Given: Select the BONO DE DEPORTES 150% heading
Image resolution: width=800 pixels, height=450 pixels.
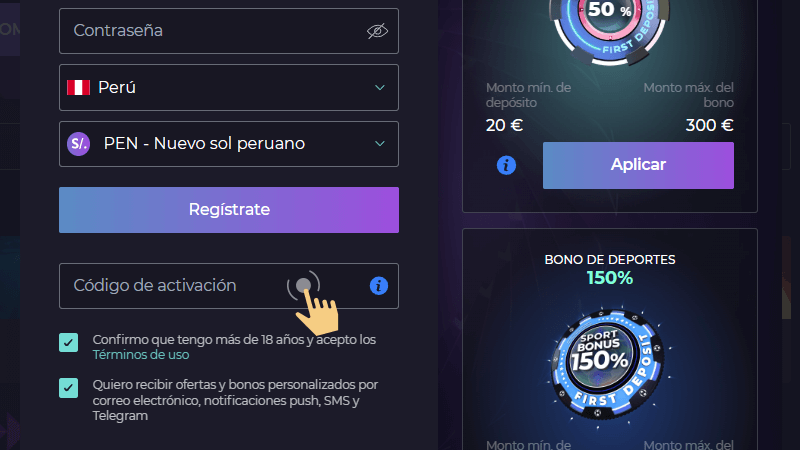Looking at the screenshot, I should coord(610,269).
